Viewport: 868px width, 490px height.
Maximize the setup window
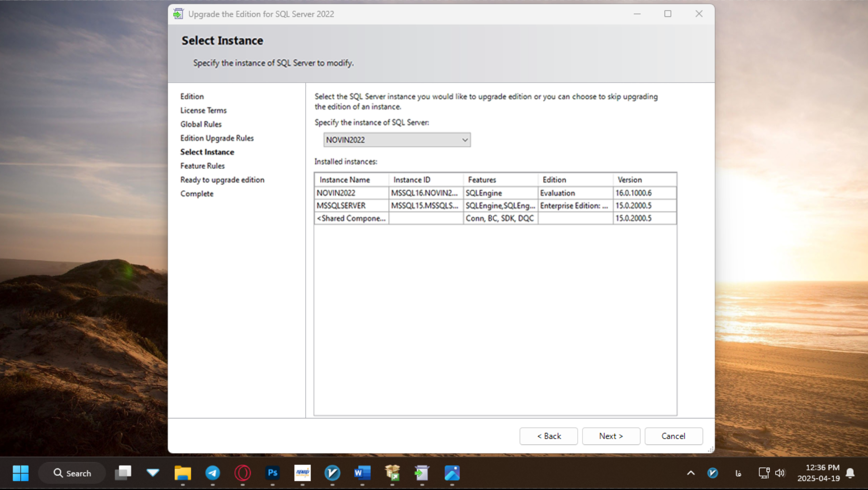click(x=668, y=14)
